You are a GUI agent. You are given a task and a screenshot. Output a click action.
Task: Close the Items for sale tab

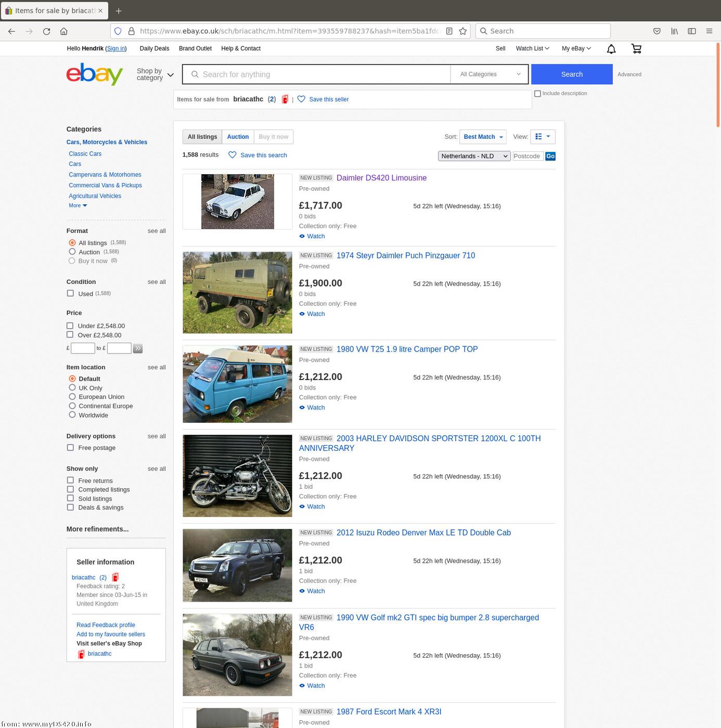[x=100, y=10]
